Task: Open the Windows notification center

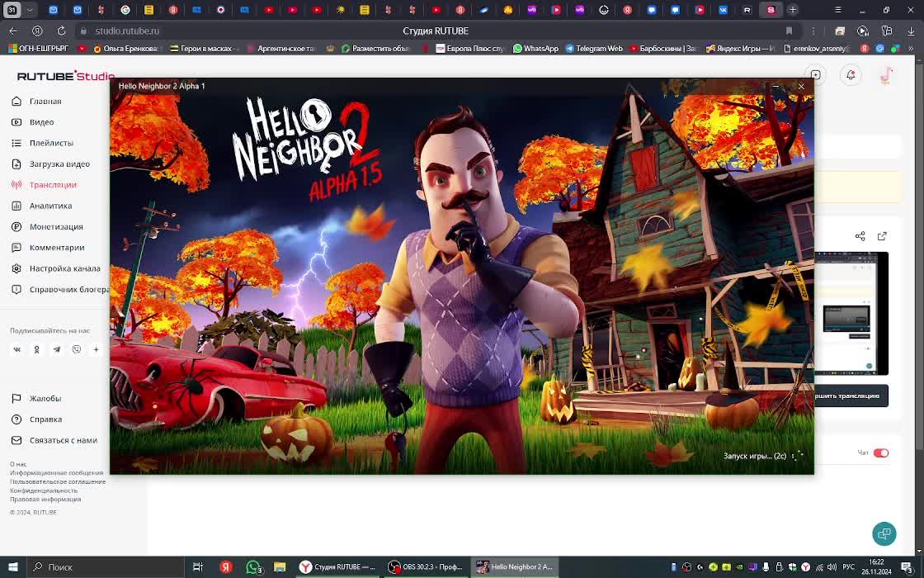Action: point(907,566)
